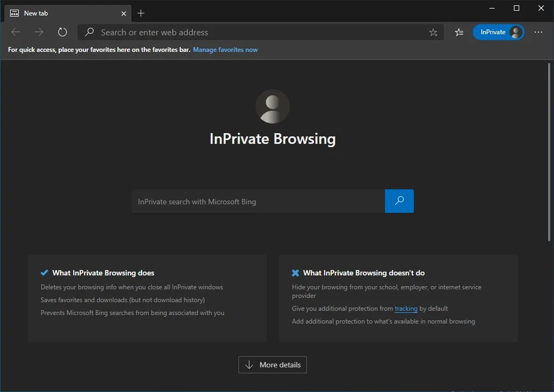The width and height of the screenshot is (554, 392).
Task: Maximize the browser window
Action: (x=517, y=8)
